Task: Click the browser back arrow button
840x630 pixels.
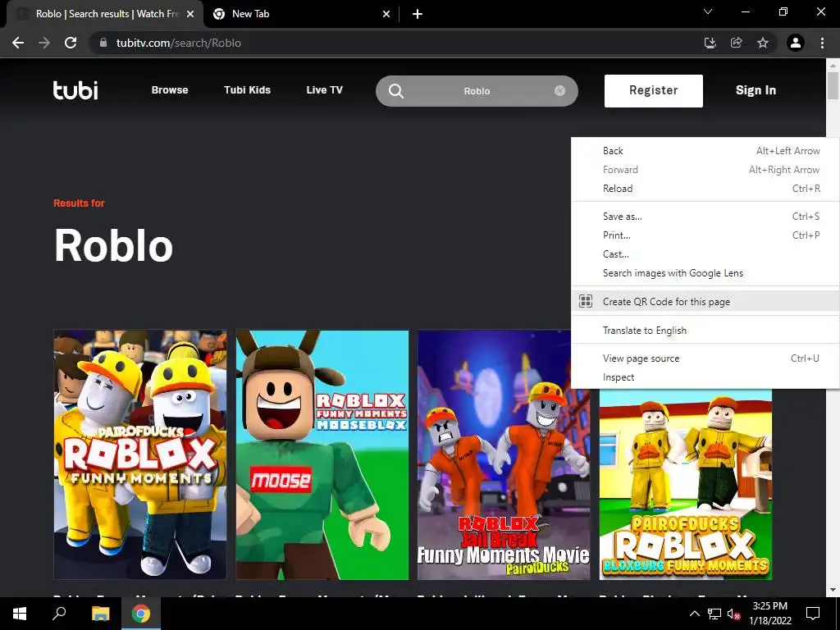Action: pyautogui.click(x=18, y=43)
